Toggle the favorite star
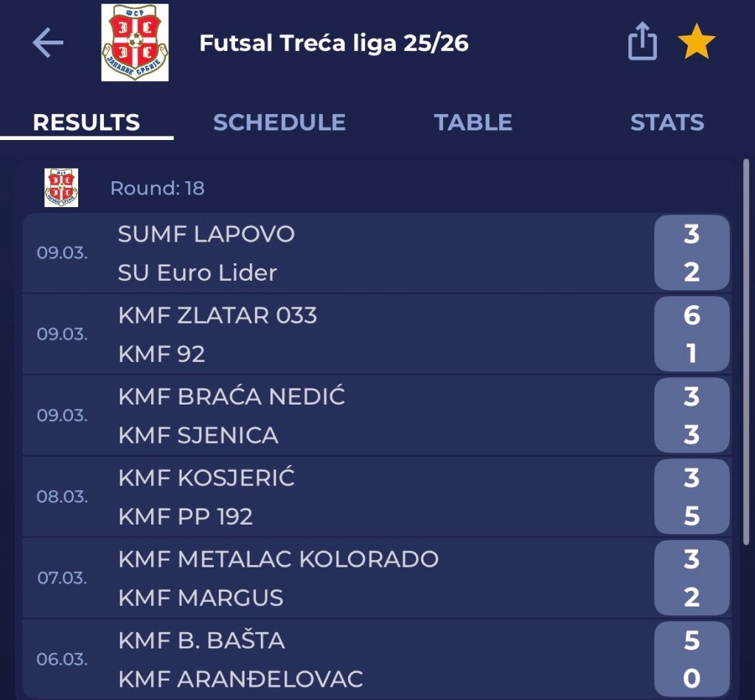This screenshot has width=755, height=700. (696, 43)
